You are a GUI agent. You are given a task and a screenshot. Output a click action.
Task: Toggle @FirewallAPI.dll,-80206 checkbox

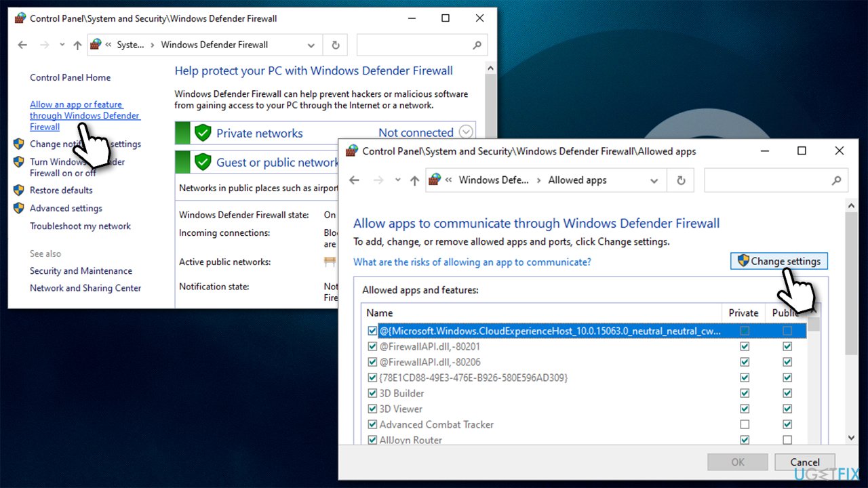click(372, 362)
